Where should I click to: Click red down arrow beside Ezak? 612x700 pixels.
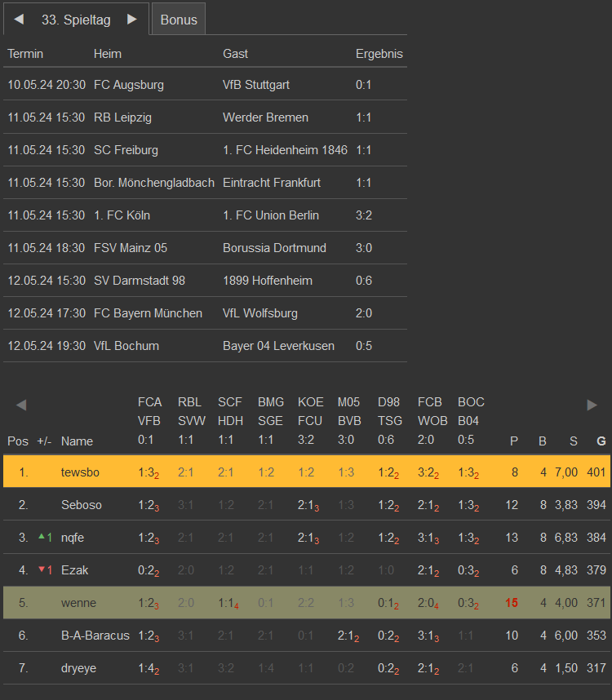(x=42, y=569)
